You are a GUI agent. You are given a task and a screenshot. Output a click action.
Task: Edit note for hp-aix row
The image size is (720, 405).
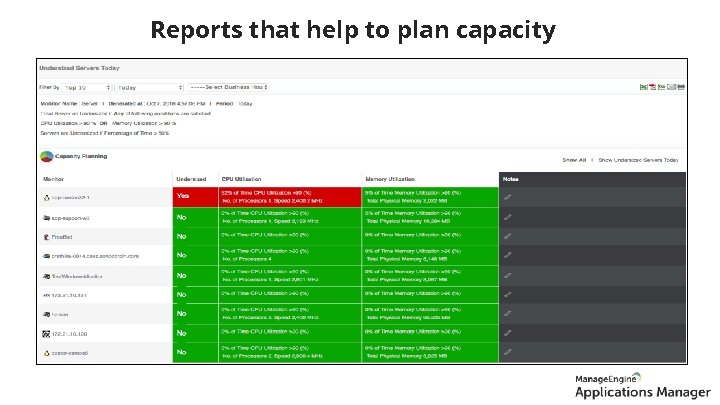[x=507, y=314]
